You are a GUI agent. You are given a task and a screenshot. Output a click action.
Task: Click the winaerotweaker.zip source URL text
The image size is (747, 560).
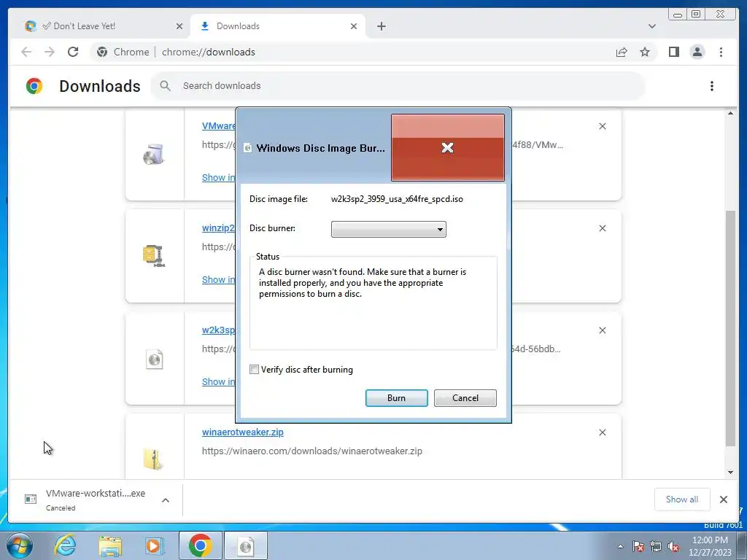point(311,451)
